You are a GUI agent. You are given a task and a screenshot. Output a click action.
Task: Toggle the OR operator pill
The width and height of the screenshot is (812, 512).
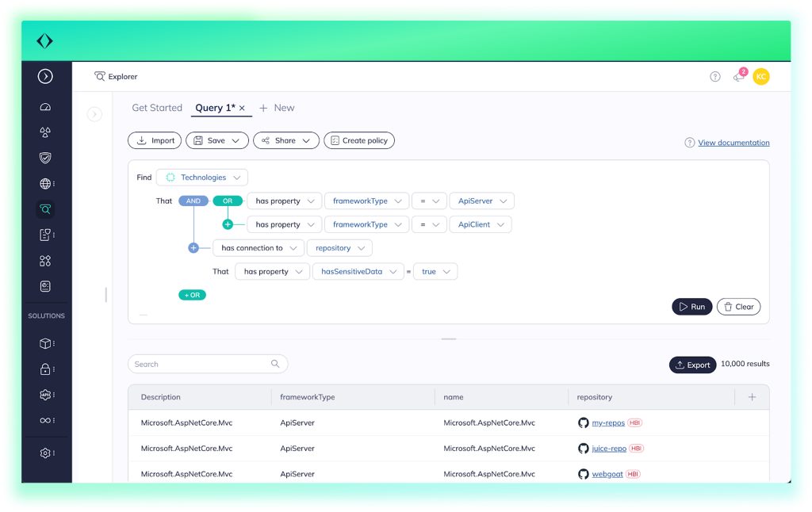point(228,201)
